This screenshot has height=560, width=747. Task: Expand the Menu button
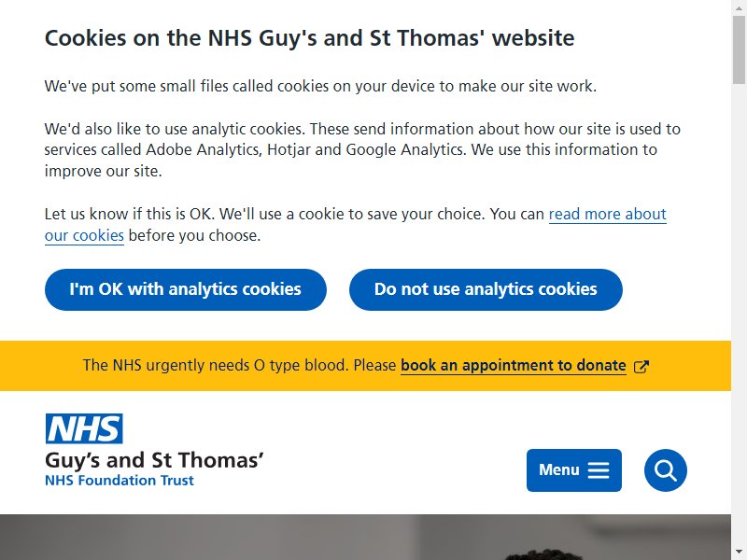click(x=574, y=470)
